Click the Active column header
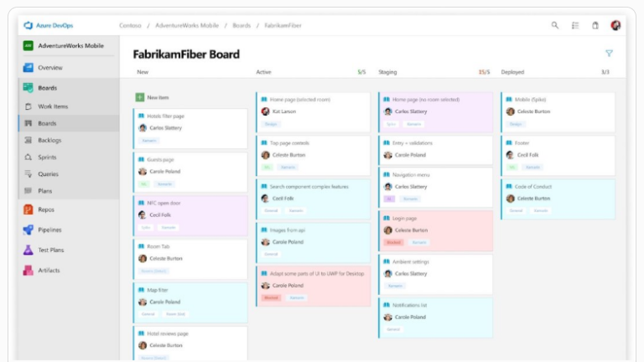Viewport: 644px width, 362px height. [263, 72]
